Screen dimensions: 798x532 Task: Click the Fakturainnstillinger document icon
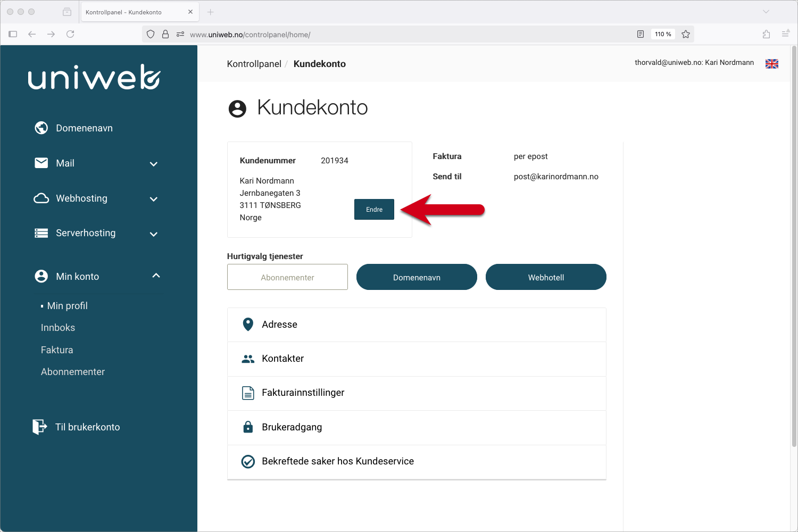tap(248, 393)
